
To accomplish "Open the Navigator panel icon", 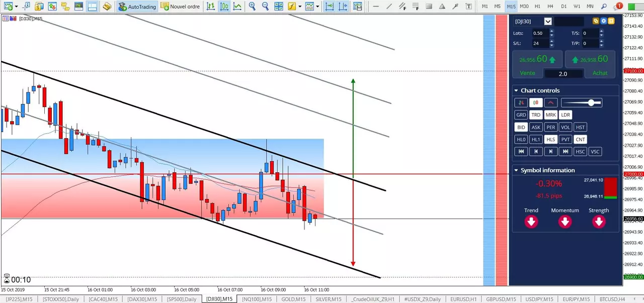I will tap(65, 7).
